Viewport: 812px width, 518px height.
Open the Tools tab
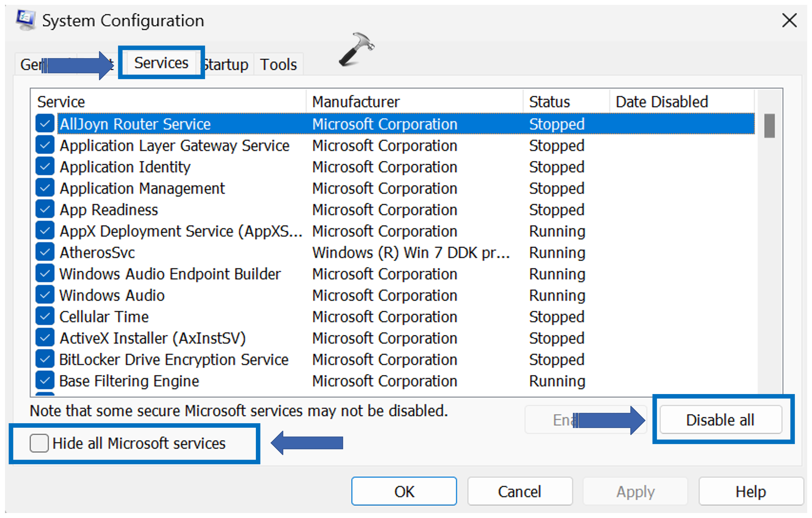click(x=278, y=64)
